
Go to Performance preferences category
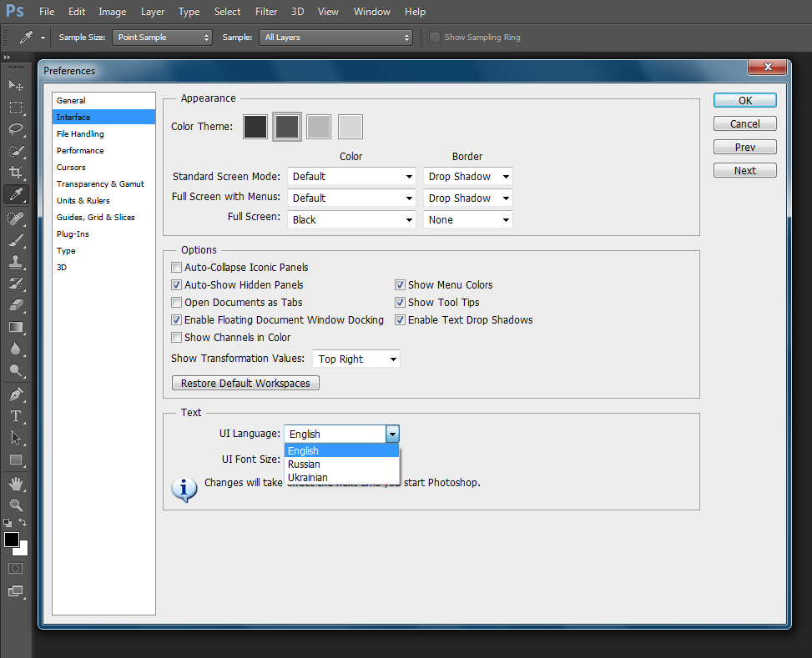pyautogui.click(x=80, y=151)
